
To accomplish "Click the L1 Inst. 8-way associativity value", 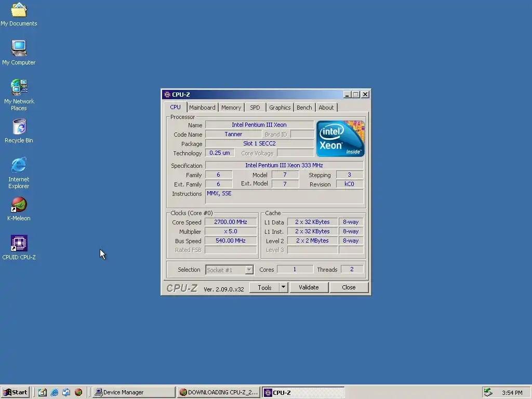I will (x=351, y=231).
